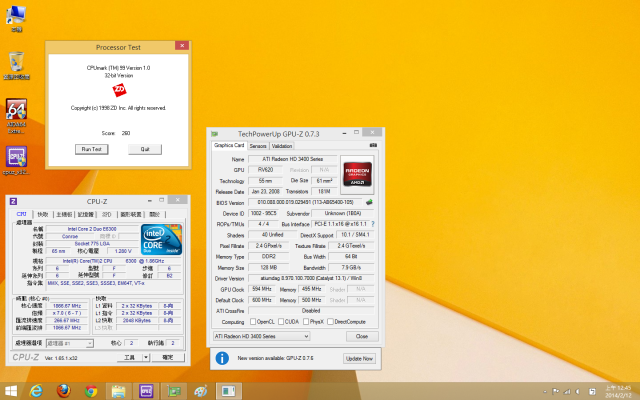Open the processor selection dropdown in CPU-Z

(70, 343)
